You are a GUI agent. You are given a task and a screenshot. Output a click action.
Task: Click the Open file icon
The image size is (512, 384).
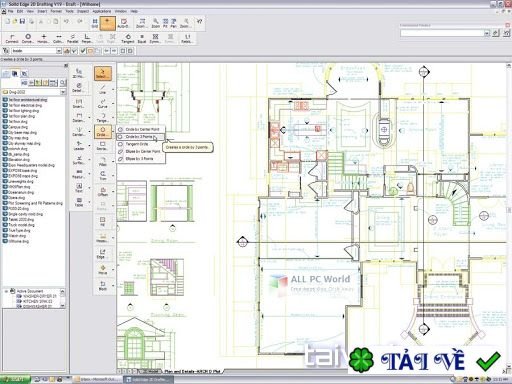15,22
